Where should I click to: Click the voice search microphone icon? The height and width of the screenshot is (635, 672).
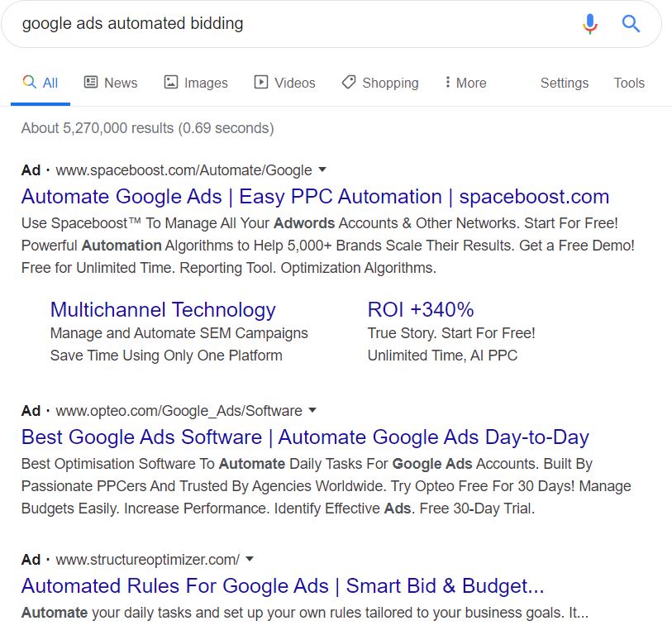point(590,23)
